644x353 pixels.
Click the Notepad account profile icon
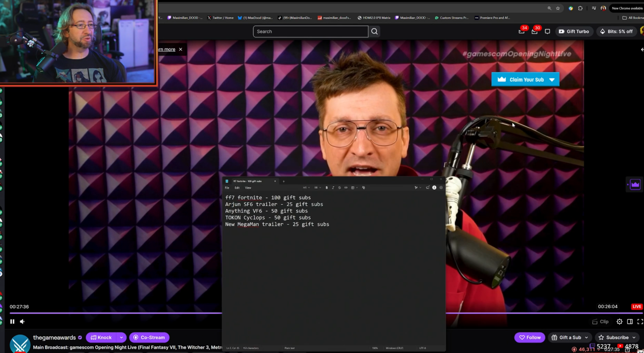[x=434, y=188]
